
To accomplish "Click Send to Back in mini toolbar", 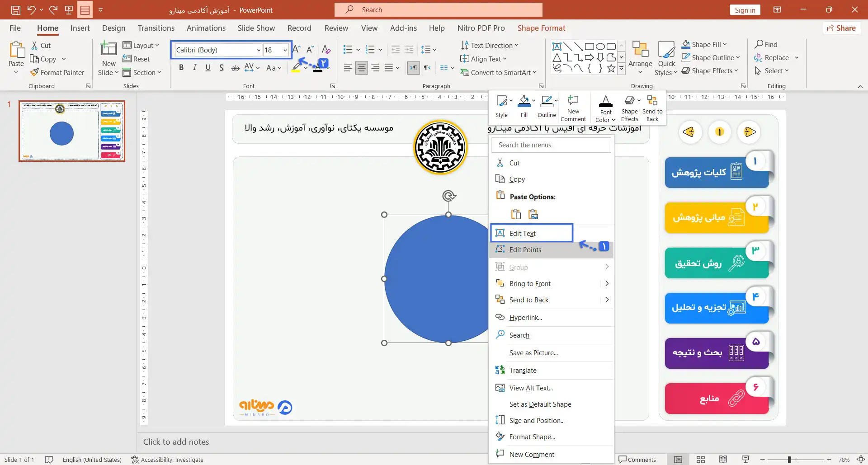I will point(652,108).
